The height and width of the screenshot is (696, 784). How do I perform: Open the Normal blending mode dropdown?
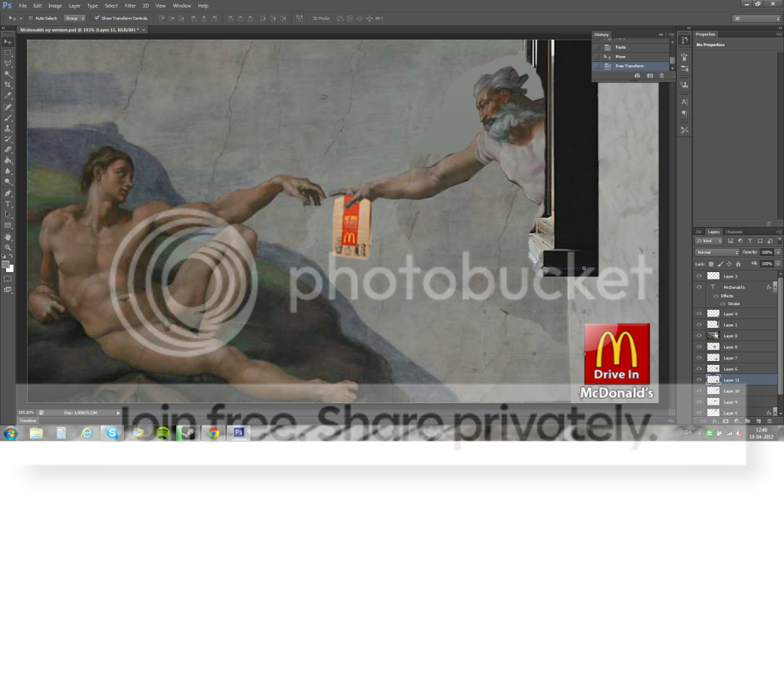coord(717,252)
